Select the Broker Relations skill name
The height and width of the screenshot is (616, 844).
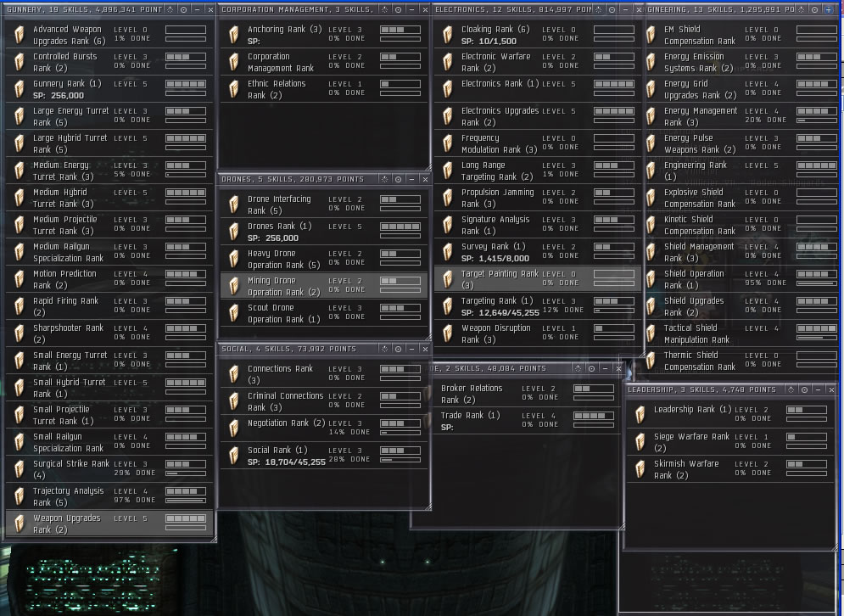click(472, 395)
